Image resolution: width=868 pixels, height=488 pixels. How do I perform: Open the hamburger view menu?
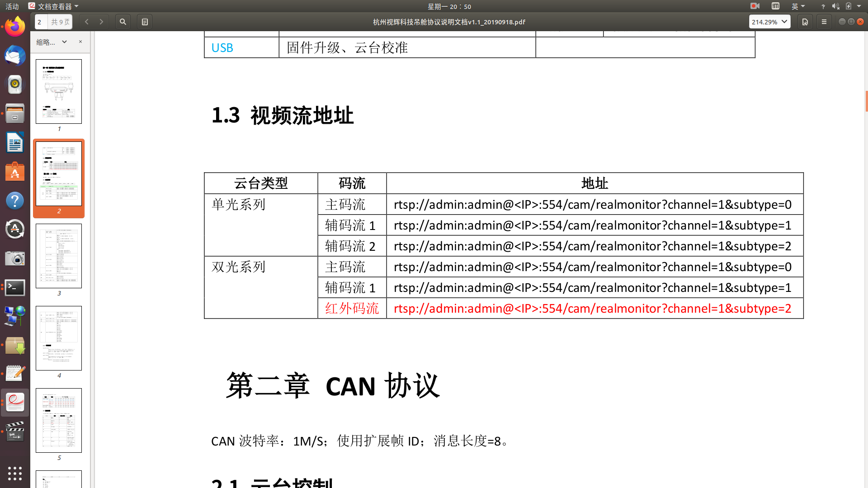coord(824,22)
